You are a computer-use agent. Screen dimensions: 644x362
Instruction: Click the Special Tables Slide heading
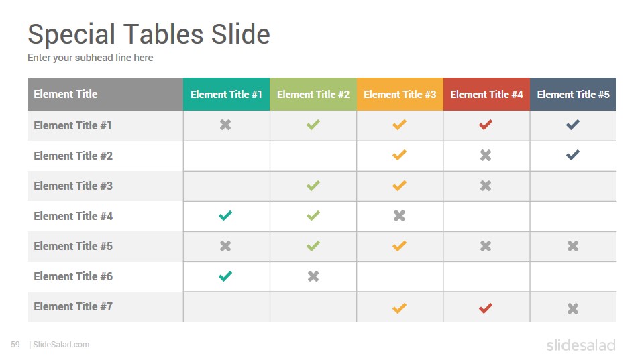(149, 34)
